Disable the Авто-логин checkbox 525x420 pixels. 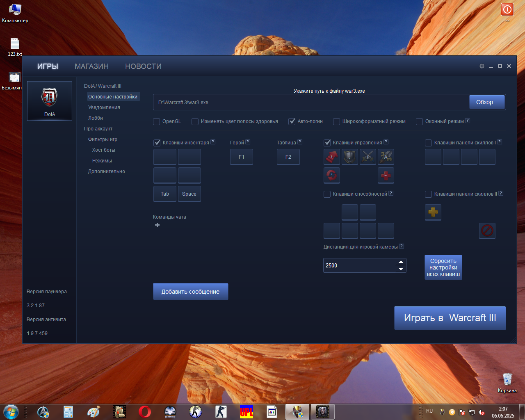tap(292, 121)
